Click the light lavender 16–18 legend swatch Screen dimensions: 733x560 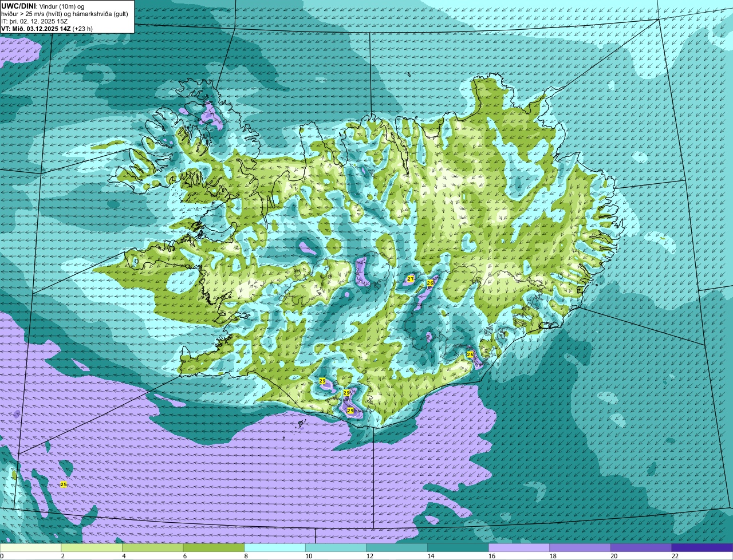(x=519, y=547)
